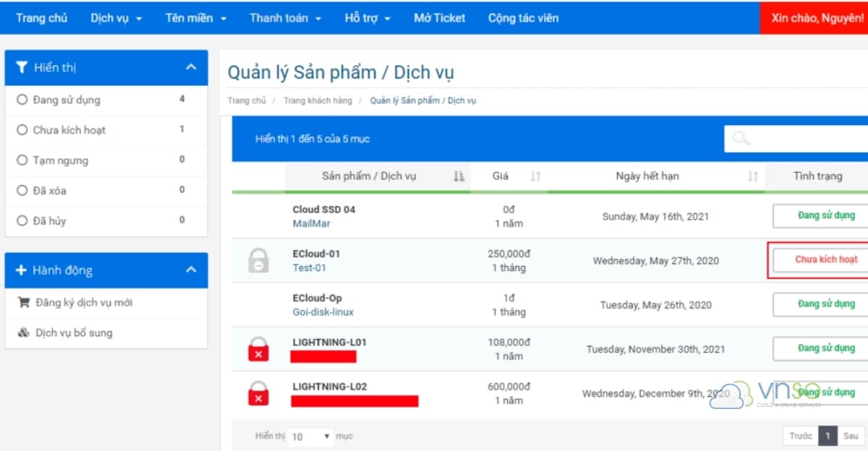Open the Xin chào, Nguyên! account menu
This screenshot has height=451, width=868.
click(x=814, y=18)
